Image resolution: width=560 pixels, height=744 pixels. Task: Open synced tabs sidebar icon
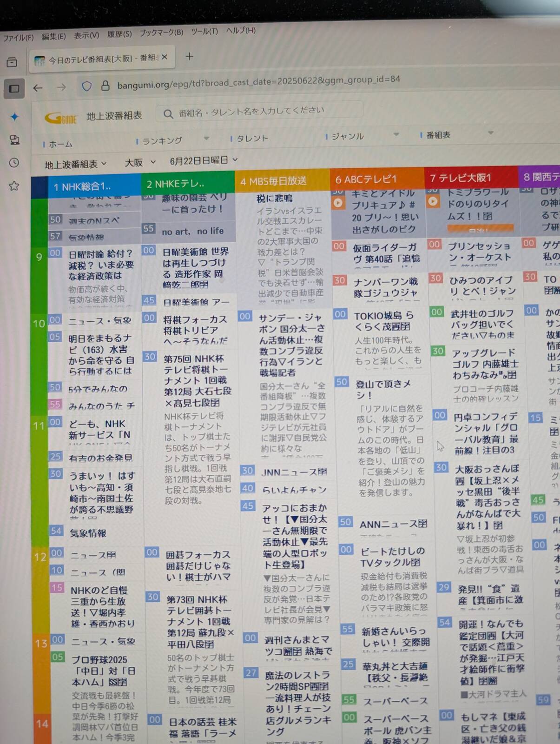click(x=14, y=140)
